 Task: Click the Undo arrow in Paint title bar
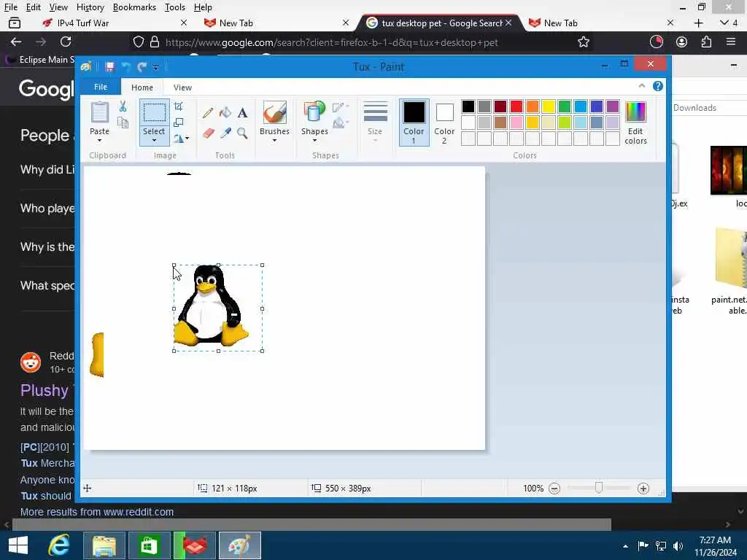(126, 66)
